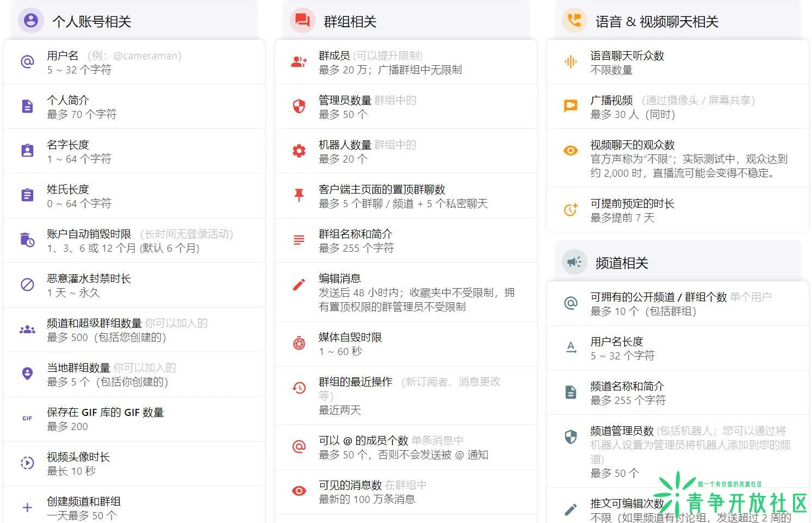
Task: Click the plus icon next to 创建频道和群组
Action: [27, 508]
